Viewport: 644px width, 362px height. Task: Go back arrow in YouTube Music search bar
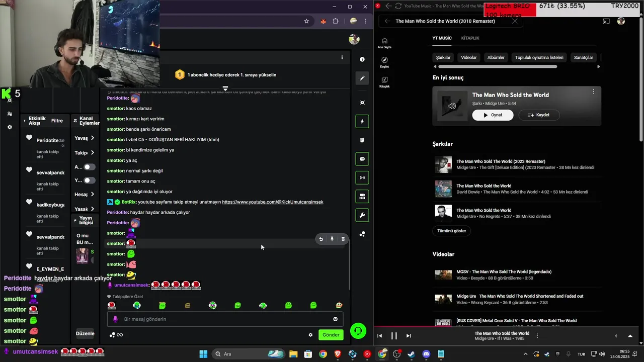coord(387,21)
